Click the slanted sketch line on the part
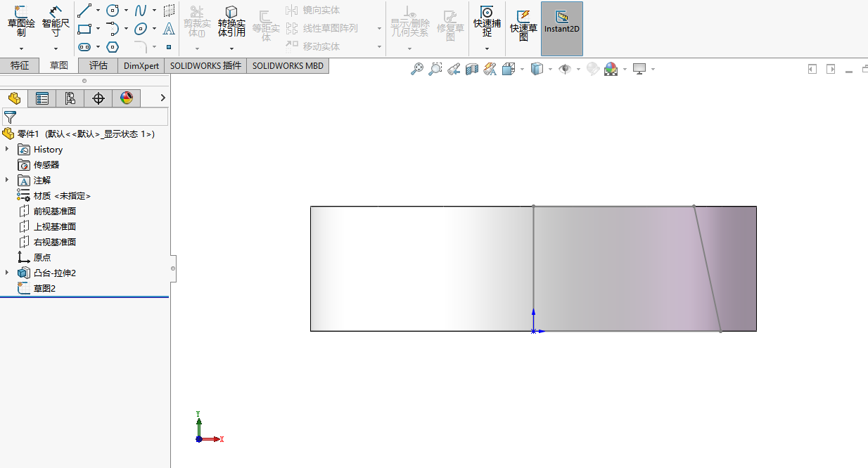The height and width of the screenshot is (468, 868). [707, 268]
